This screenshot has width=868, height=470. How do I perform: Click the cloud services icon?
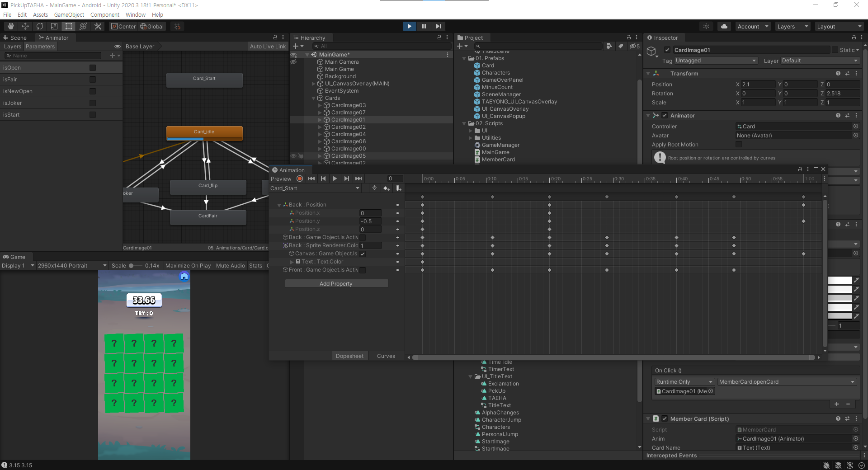tap(724, 26)
